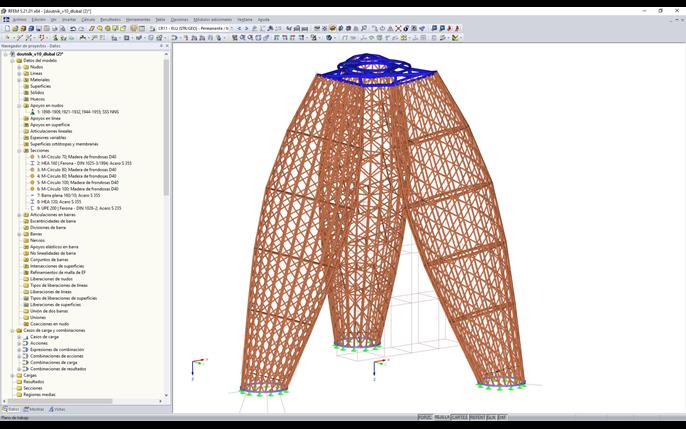Click the dark globe icon in second toolbar

329,38
